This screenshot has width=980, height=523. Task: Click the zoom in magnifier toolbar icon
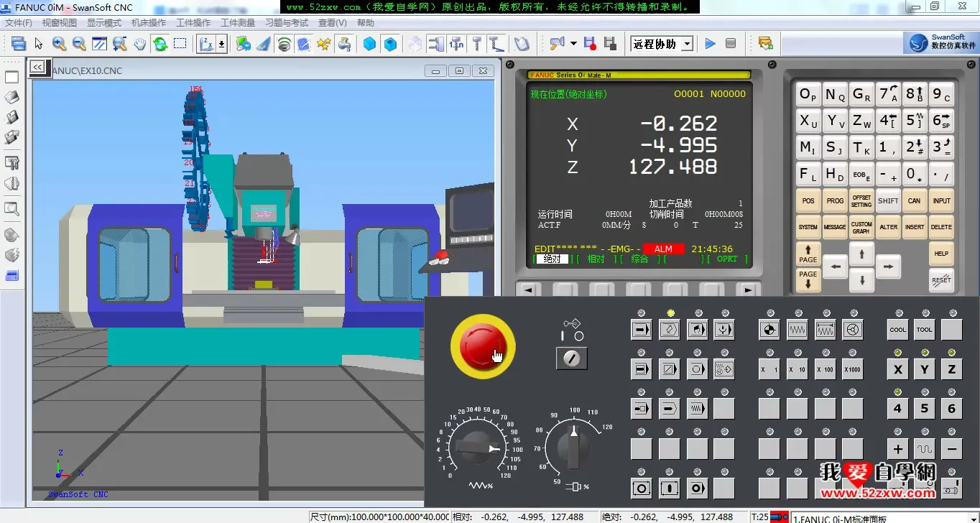59,44
